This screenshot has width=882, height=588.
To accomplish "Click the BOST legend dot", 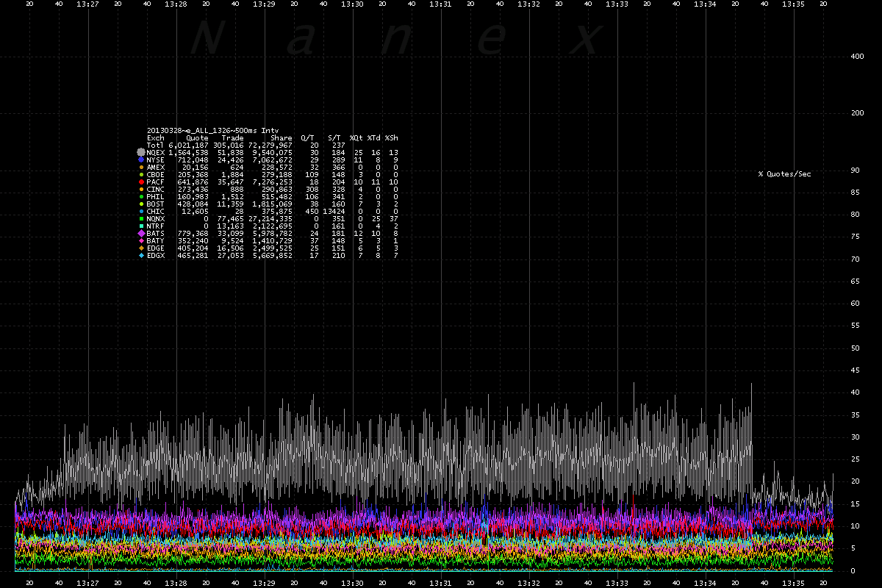I will [140, 204].
